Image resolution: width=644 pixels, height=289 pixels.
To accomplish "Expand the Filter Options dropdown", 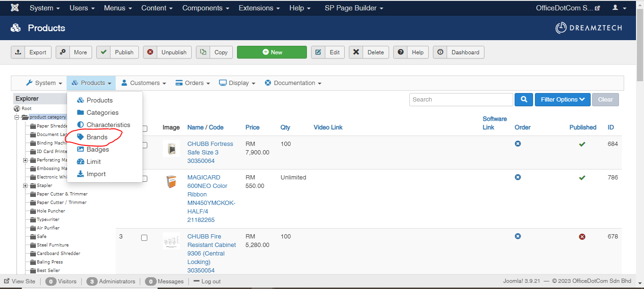I will click(x=562, y=100).
